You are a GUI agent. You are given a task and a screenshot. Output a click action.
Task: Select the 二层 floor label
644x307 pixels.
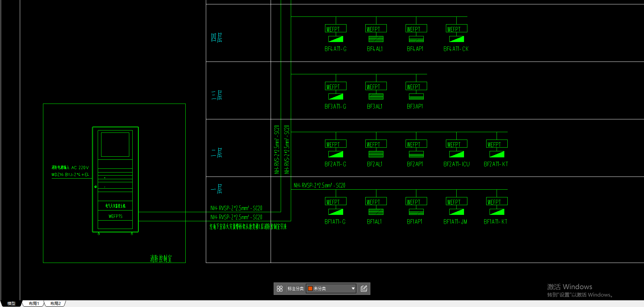(217, 153)
